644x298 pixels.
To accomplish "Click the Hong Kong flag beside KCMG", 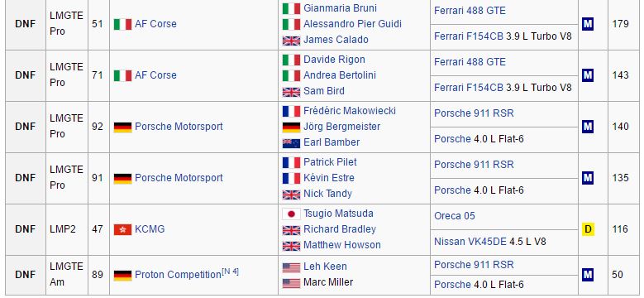I will (x=122, y=229).
